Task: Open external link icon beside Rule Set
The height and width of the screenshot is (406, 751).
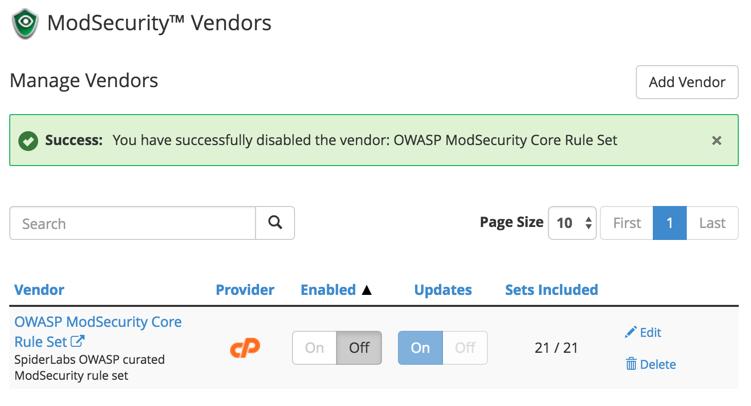Action: tap(78, 341)
